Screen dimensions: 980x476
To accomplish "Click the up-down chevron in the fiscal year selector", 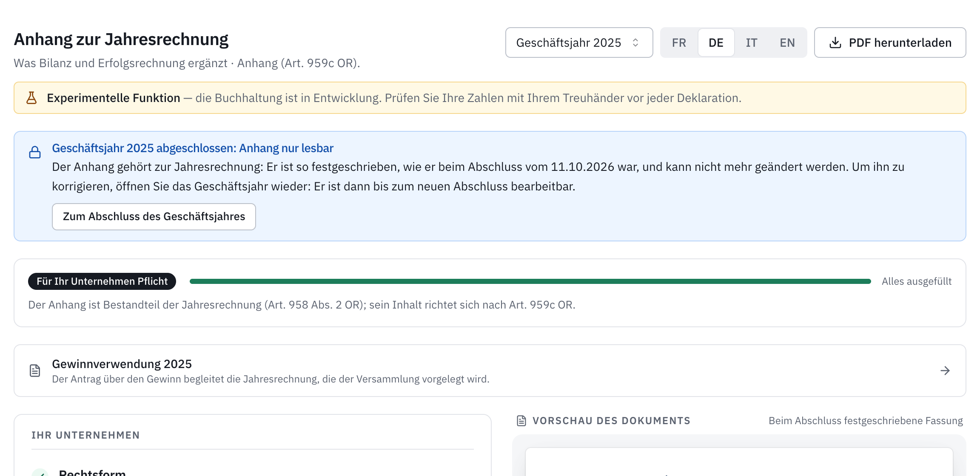I will [x=635, y=42].
